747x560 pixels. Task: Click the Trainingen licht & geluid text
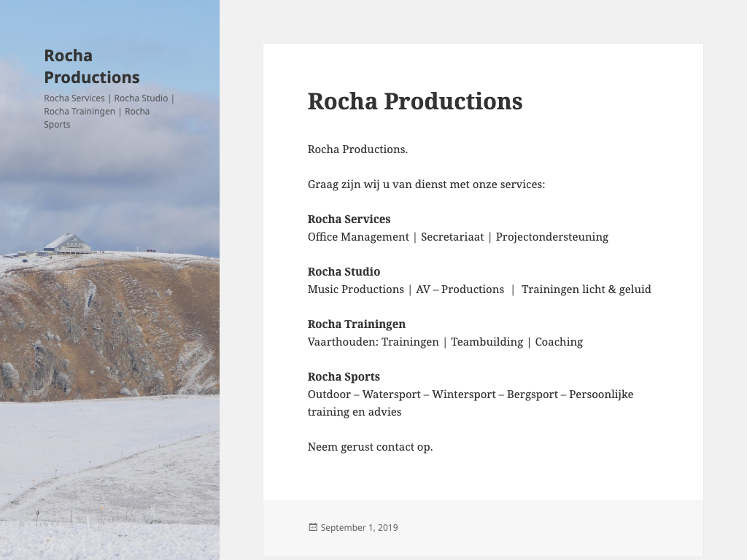point(586,289)
